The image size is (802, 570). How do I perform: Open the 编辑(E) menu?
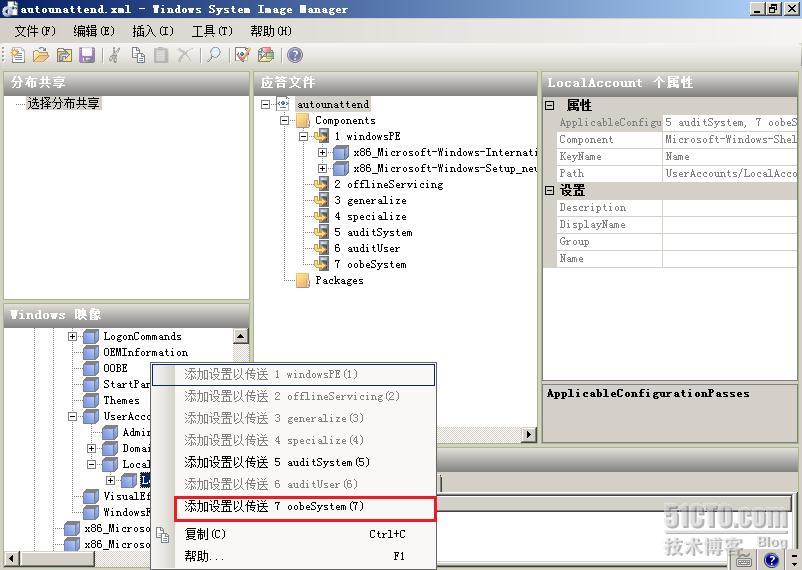(94, 31)
